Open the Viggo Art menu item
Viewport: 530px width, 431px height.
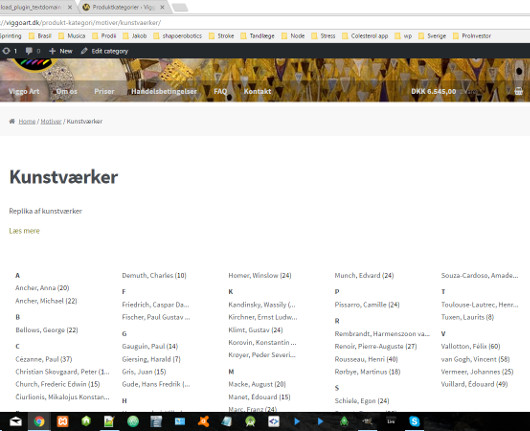(x=24, y=91)
